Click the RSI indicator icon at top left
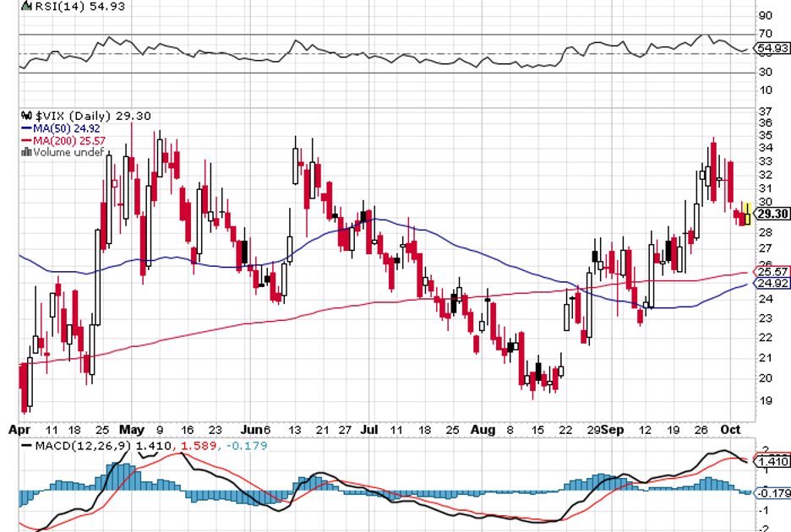Screen dimensions: 791x532 (x=24, y=6)
